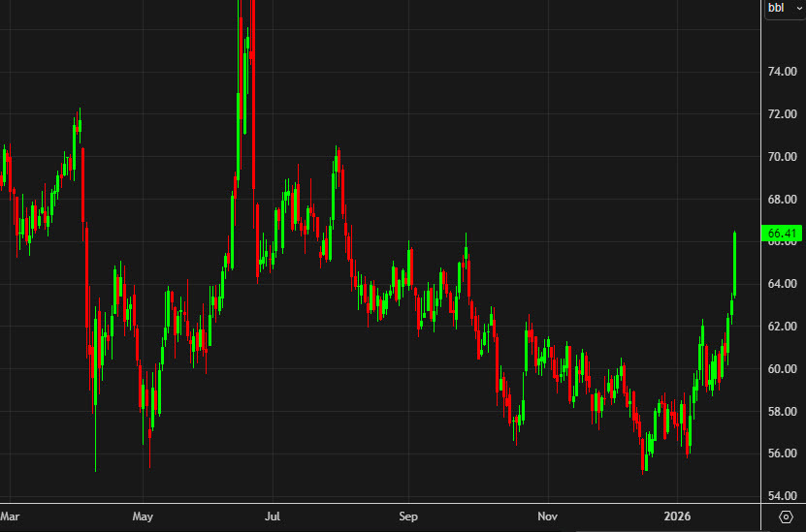The image size is (806, 532).
Task: Select the 58.00 price axis label
Action: click(x=782, y=412)
